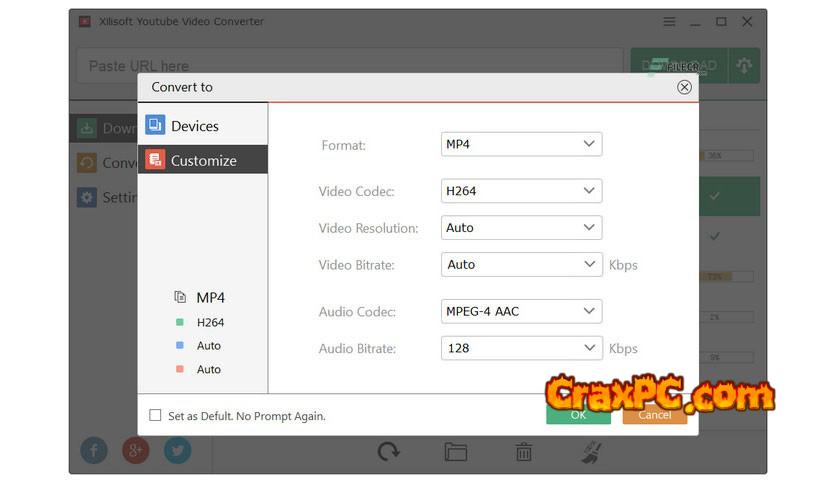Click the orange Cancel button
Viewport: 836px width, 484px height.
[654, 414]
